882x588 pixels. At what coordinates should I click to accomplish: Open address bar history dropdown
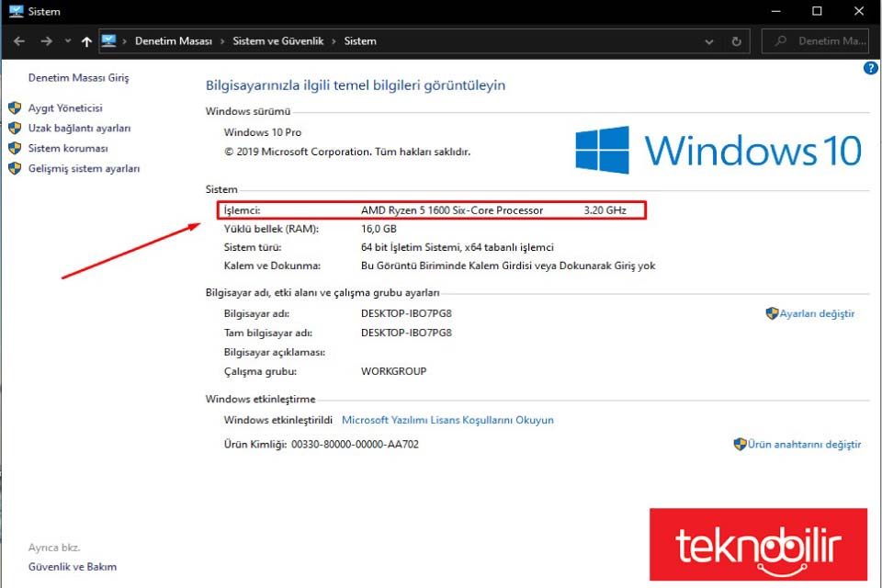pyautogui.click(x=708, y=41)
